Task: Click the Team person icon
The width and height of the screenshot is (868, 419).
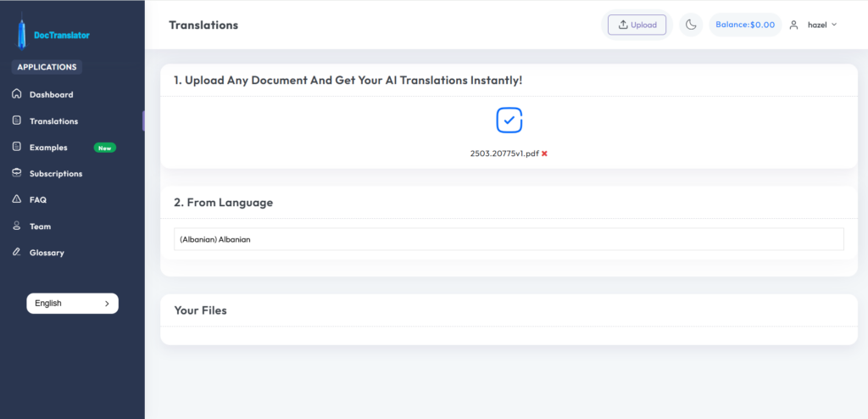Action: (17, 226)
